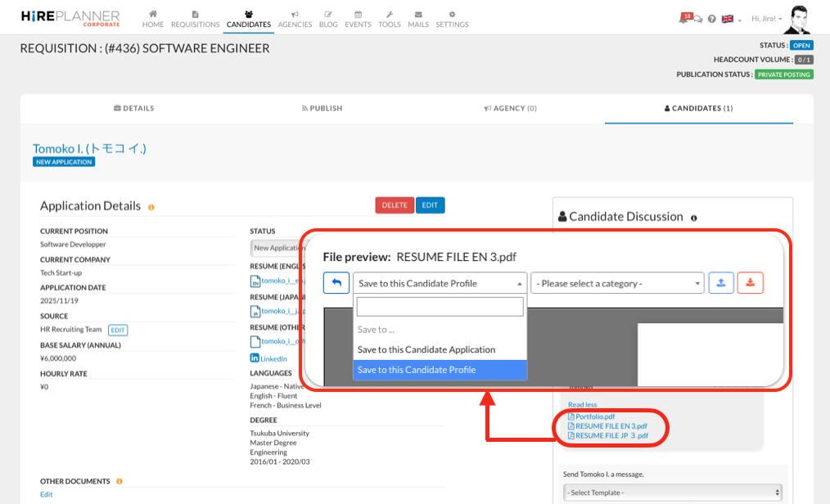Image resolution: width=830 pixels, height=504 pixels.
Task: Open the Events calendar nav item
Action: tap(358, 20)
